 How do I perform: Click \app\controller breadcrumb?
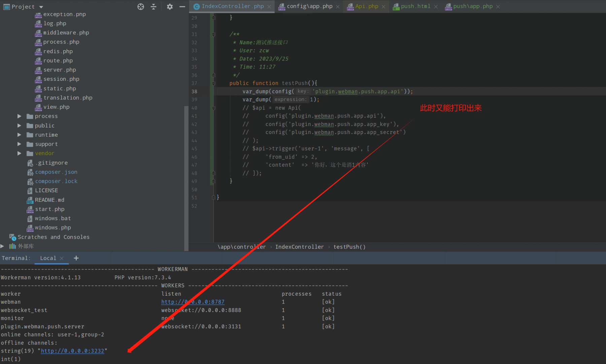(x=241, y=247)
